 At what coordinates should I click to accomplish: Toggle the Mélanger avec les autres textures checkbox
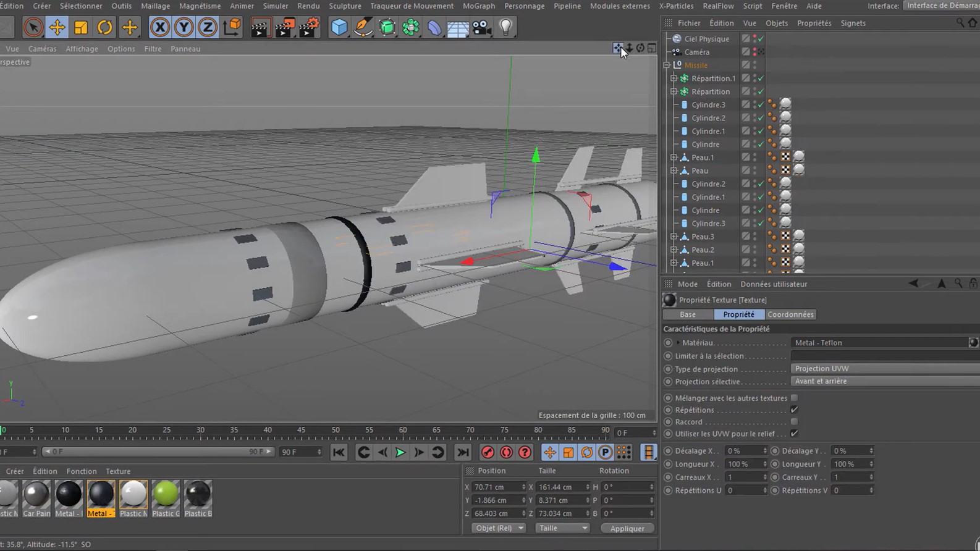795,398
